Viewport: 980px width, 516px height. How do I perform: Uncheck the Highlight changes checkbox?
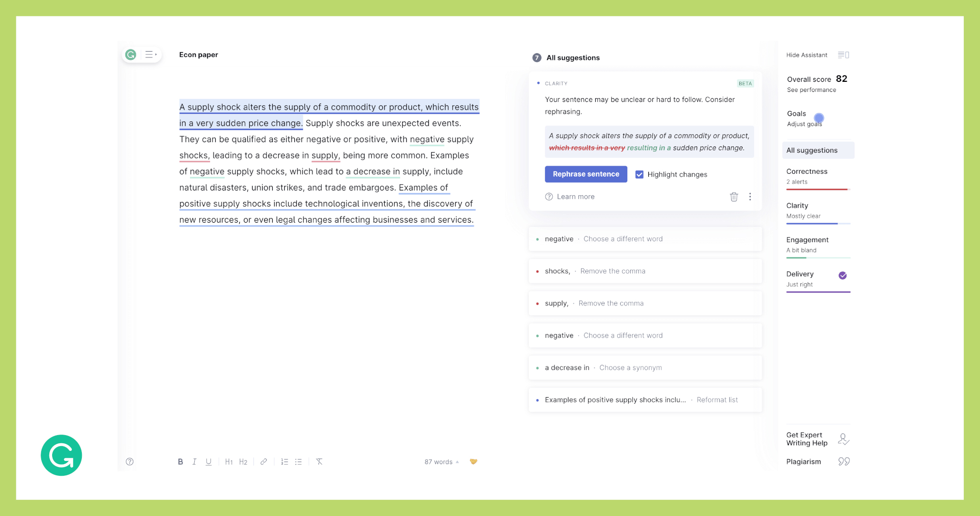click(639, 174)
